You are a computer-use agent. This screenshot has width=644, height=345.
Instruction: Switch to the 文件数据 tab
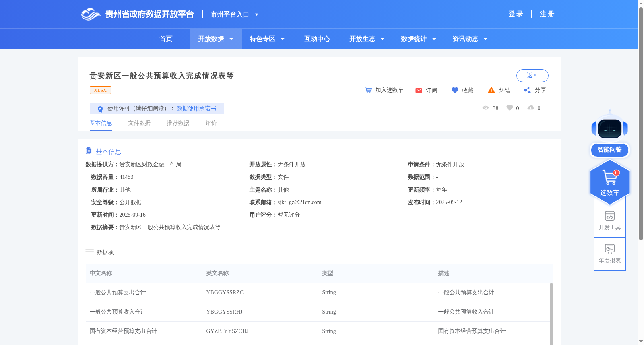[x=139, y=123]
